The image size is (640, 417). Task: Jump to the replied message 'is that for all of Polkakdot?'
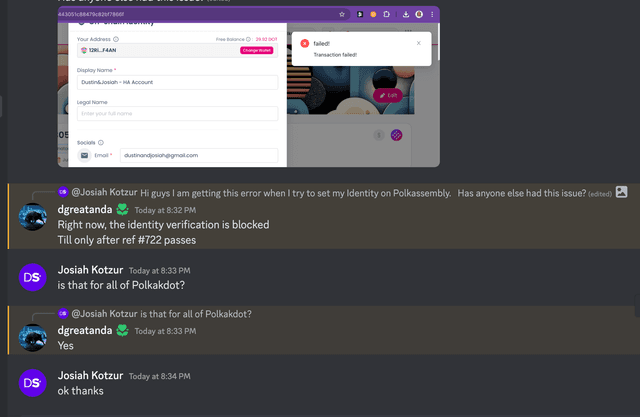coord(196,314)
